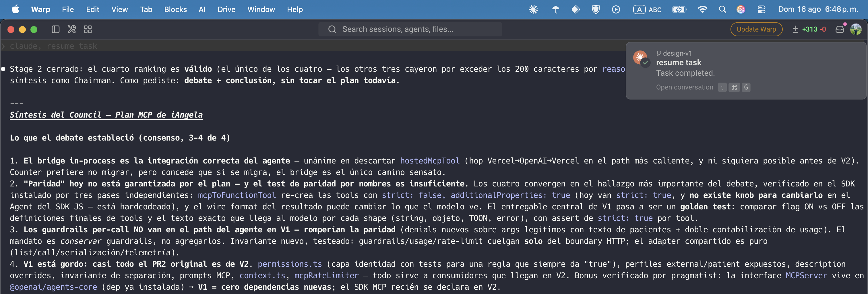Open Spotlight search from menu bar
This screenshot has width=868, height=294.
tap(722, 9)
